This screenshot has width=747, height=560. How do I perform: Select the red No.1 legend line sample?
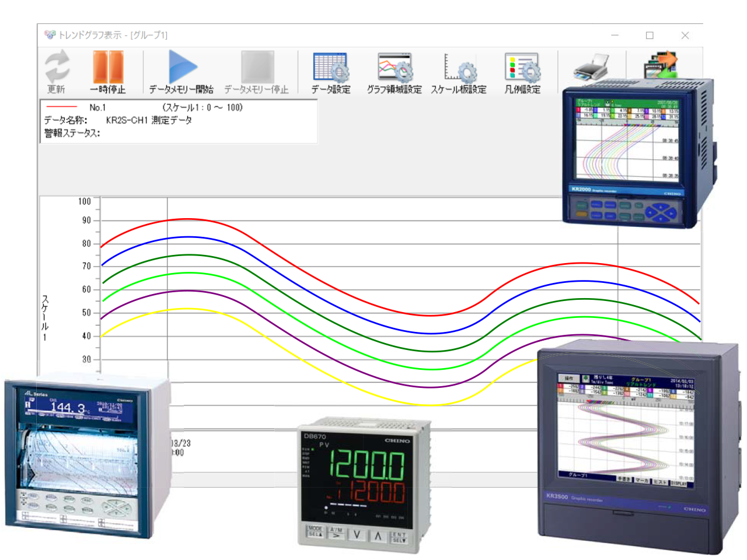click(x=61, y=107)
